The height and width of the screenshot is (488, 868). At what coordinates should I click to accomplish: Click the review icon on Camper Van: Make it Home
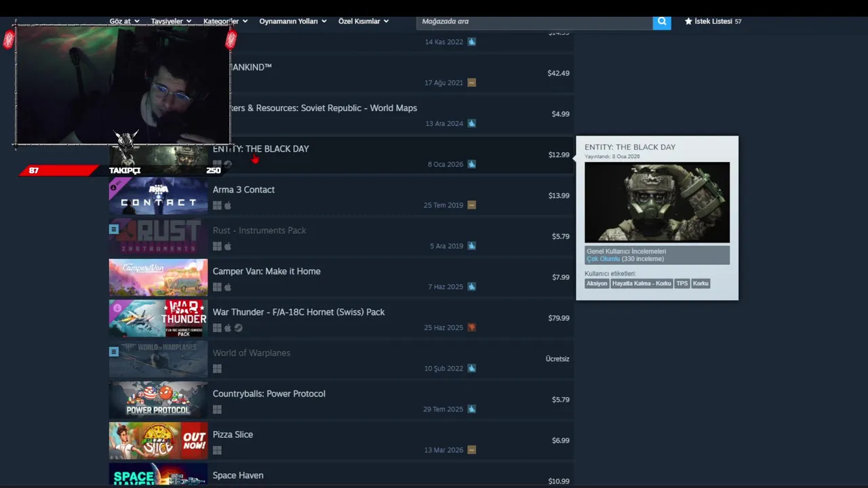tap(472, 287)
